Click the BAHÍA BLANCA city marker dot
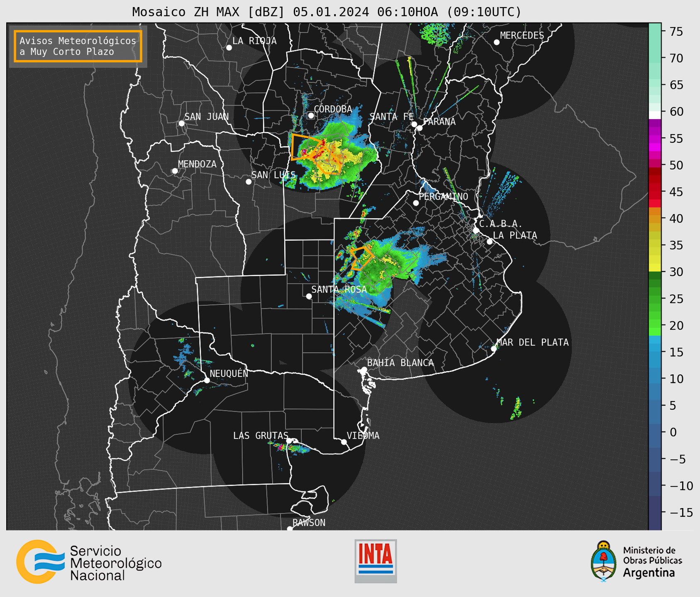700x597 pixels. (364, 369)
